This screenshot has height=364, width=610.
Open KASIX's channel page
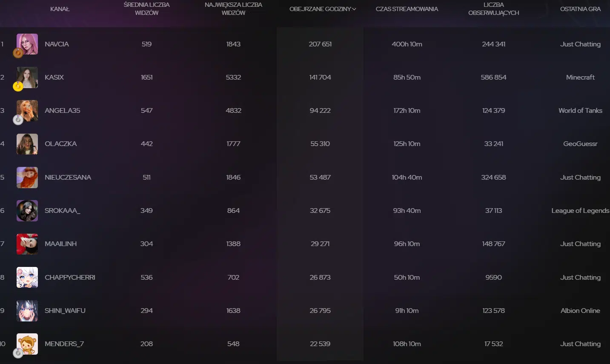coord(54,77)
